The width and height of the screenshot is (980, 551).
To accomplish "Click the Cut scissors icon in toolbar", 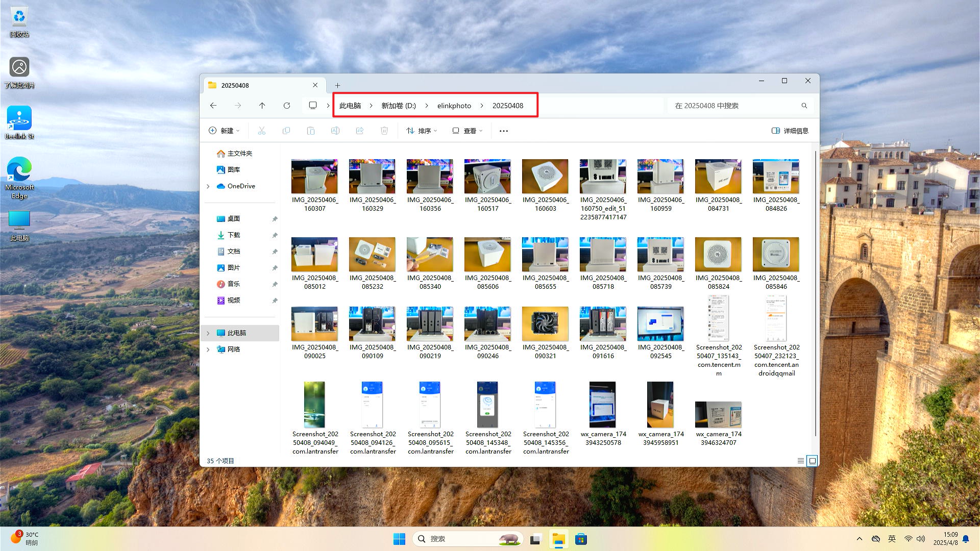I will (261, 131).
